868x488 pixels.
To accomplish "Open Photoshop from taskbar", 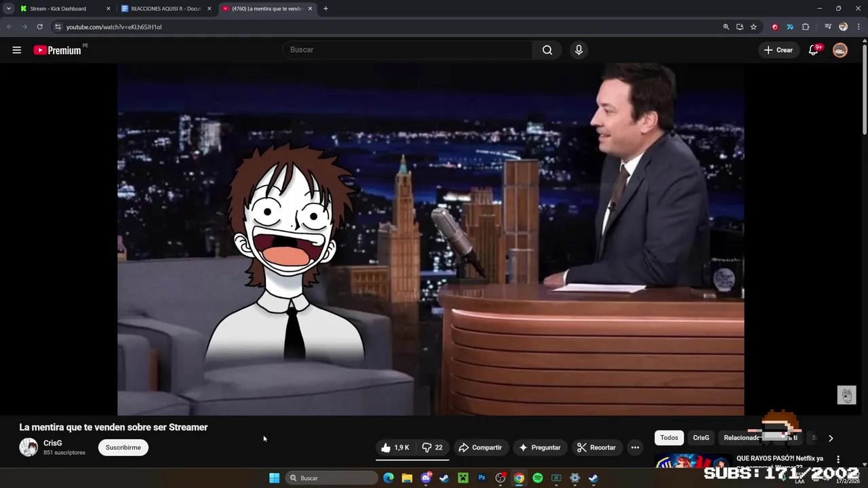I will click(481, 478).
